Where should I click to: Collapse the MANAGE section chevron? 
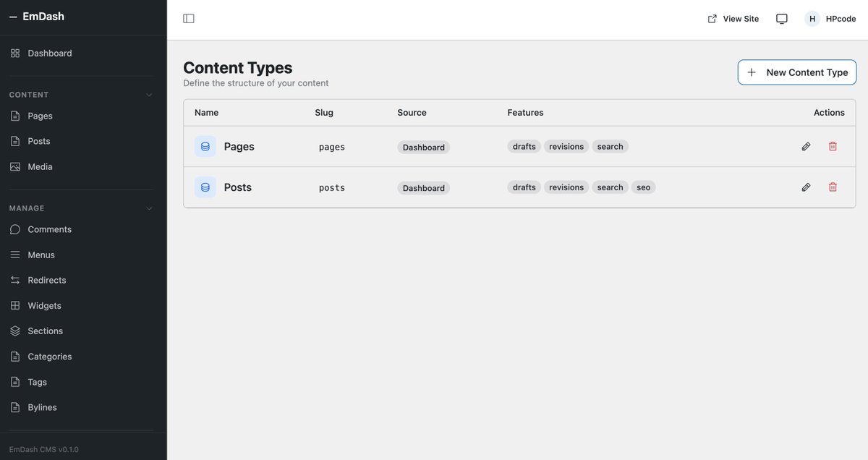click(x=150, y=208)
